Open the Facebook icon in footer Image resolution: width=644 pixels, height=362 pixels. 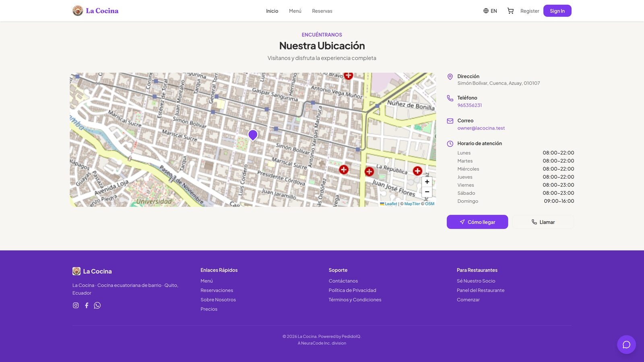[x=87, y=305]
